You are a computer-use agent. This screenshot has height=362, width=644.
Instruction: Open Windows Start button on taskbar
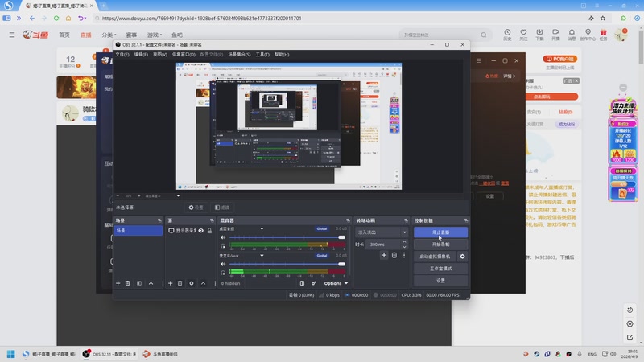[x=11, y=354]
